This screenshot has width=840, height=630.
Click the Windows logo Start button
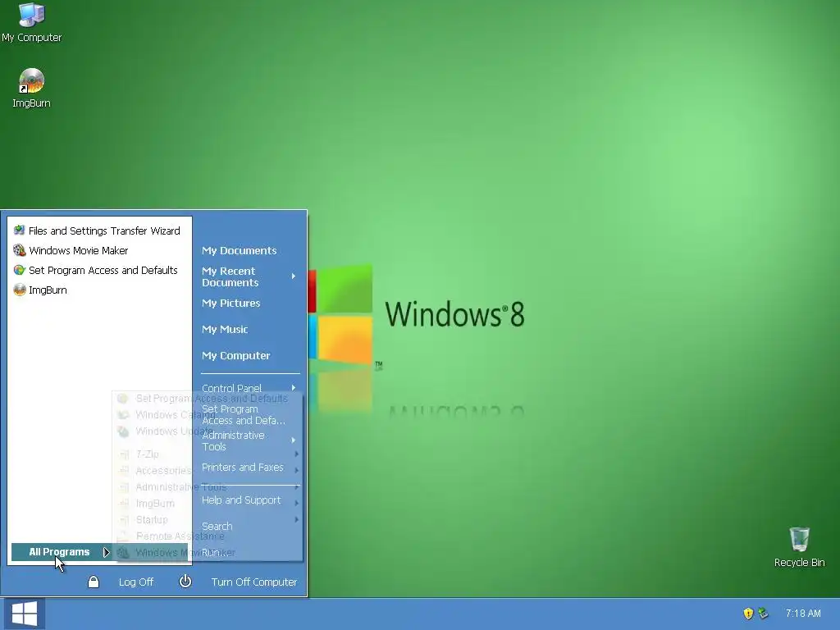point(24,614)
